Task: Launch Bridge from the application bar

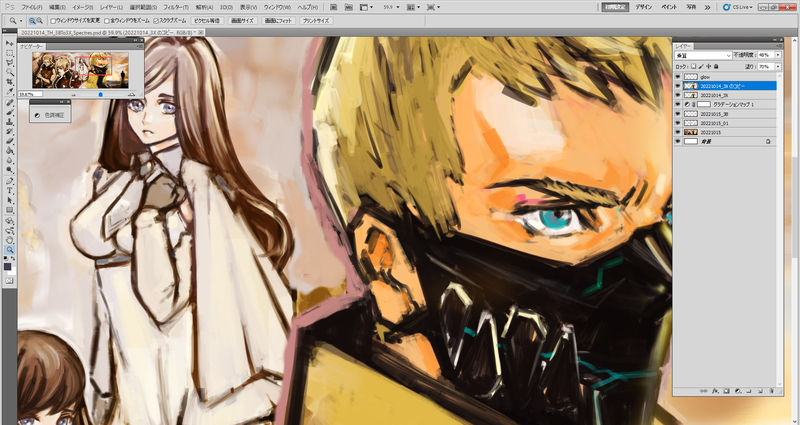Action: pyautogui.click(x=333, y=7)
